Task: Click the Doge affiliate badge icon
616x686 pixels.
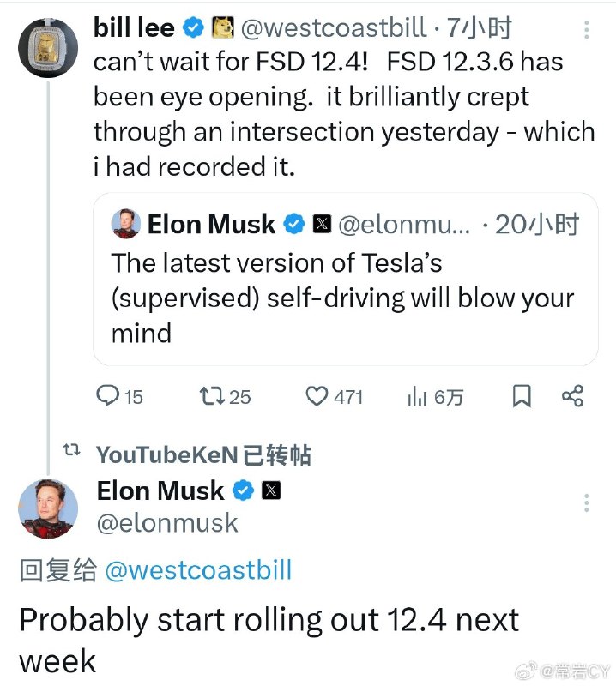Action: click(223, 27)
